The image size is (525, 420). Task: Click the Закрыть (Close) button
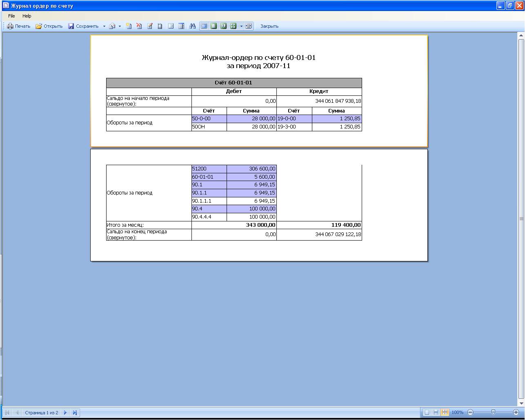(269, 26)
